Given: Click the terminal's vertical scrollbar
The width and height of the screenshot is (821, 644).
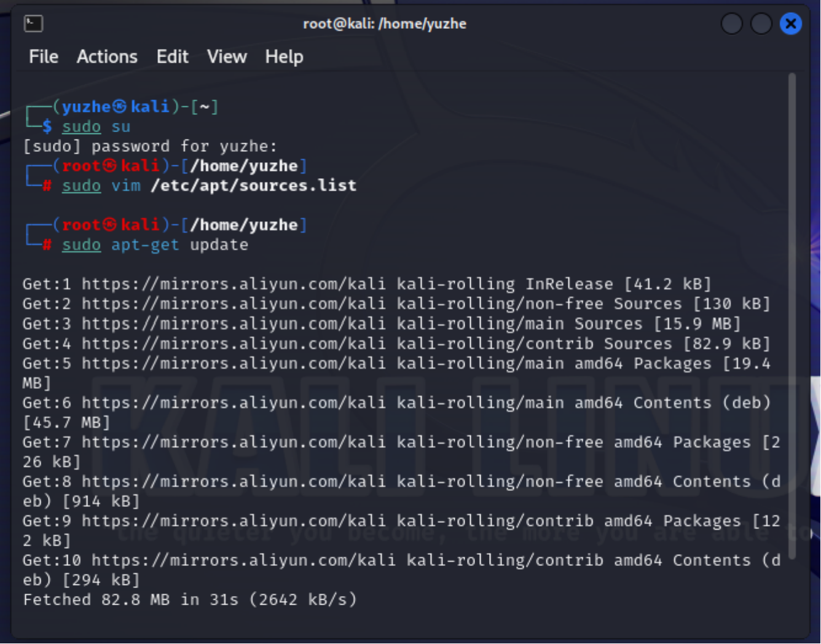Looking at the screenshot, I should [792, 316].
